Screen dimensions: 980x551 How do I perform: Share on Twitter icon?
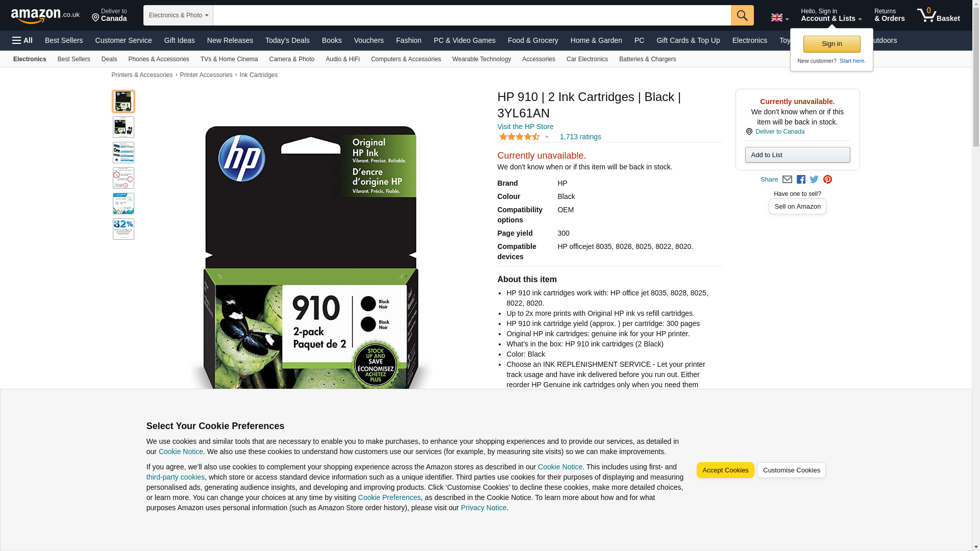point(814,180)
